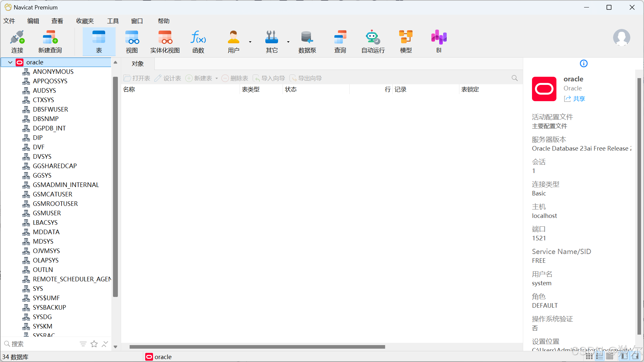Click the 搜索 search field
The height and width of the screenshot is (362, 644).
42,344
